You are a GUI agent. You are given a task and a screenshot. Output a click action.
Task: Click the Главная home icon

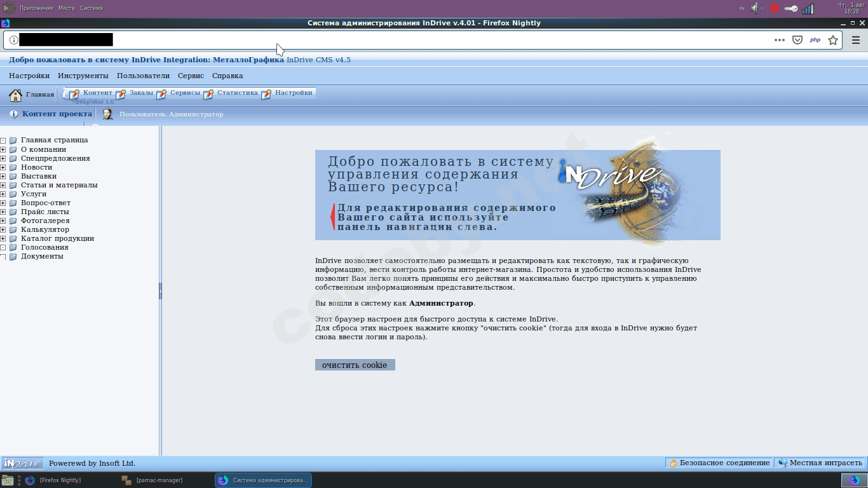[16, 95]
